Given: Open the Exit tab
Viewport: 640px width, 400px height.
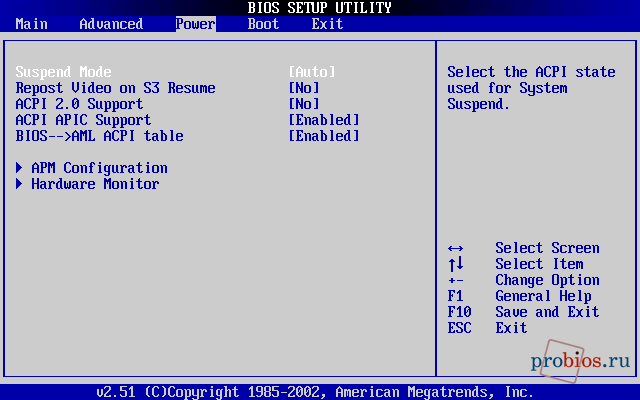Looking at the screenshot, I should [327, 24].
